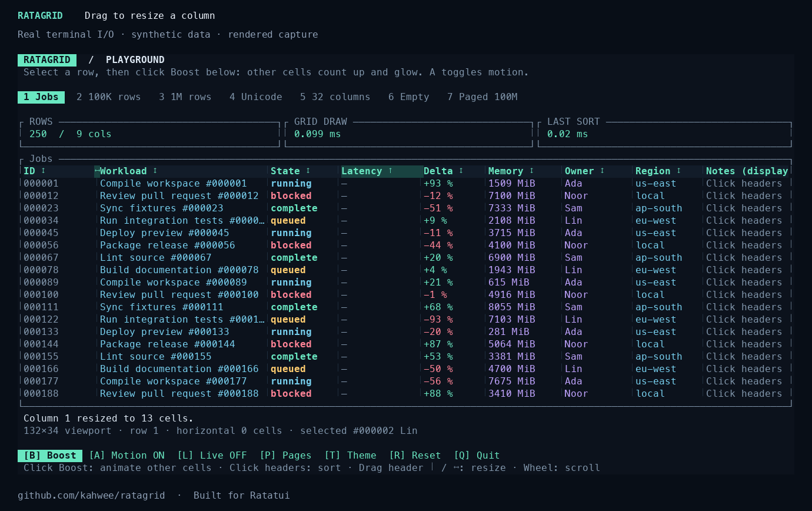The width and height of the screenshot is (812, 511).
Task: Click the [P] Pages button
Action: coord(285,455)
